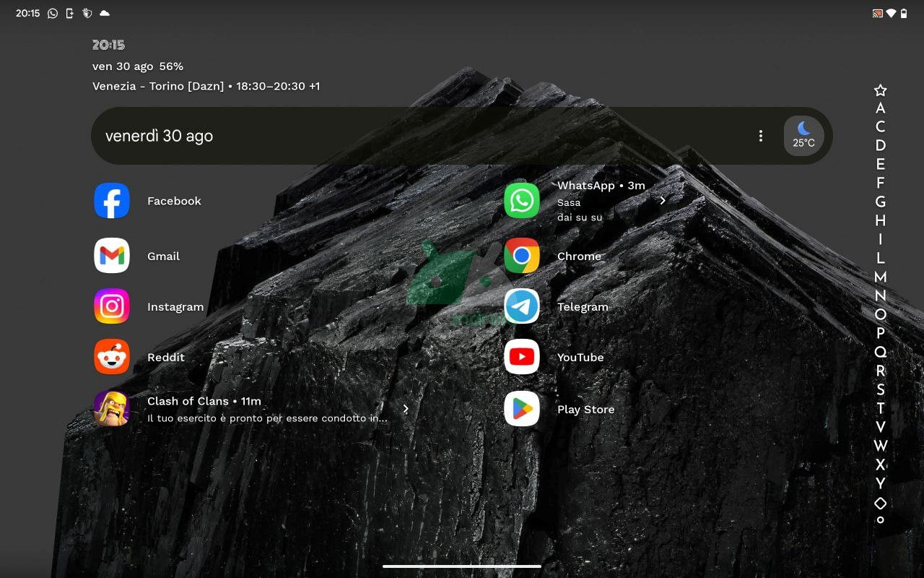Screen dimensions: 924x578
Task: Jump to letter M in the index
Action: tap(880, 277)
